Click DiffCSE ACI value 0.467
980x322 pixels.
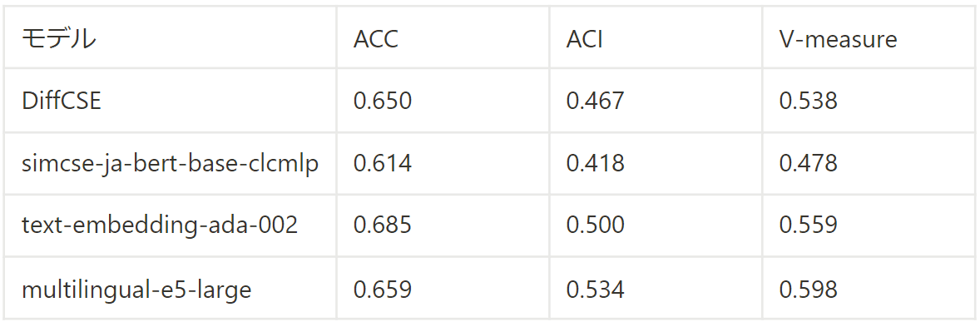point(595,101)
